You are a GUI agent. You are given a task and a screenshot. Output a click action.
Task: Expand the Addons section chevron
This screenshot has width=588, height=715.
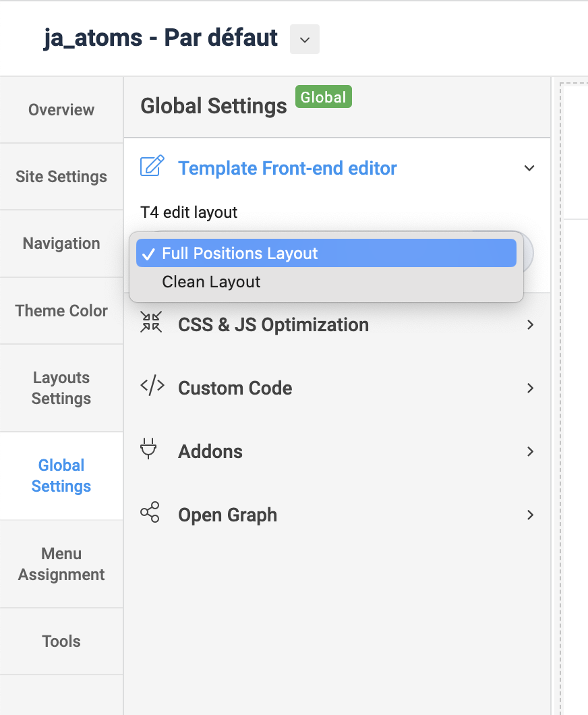[x=530, y=451]
